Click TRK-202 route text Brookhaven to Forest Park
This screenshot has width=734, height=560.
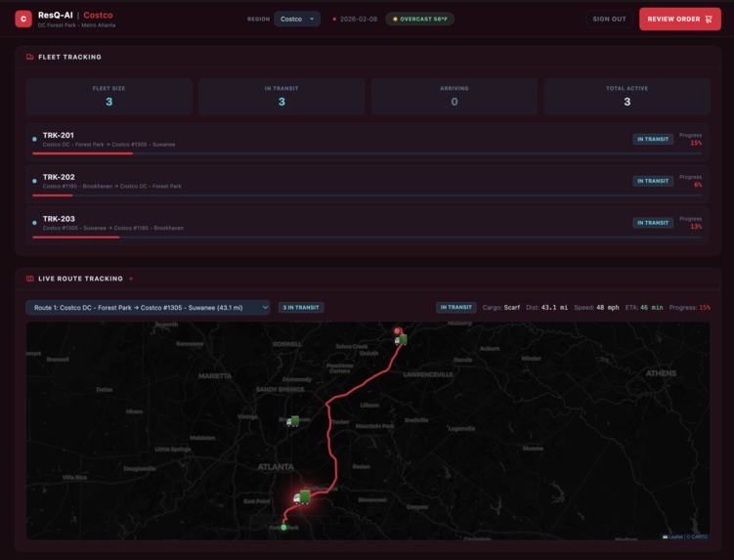pos(111,186)
